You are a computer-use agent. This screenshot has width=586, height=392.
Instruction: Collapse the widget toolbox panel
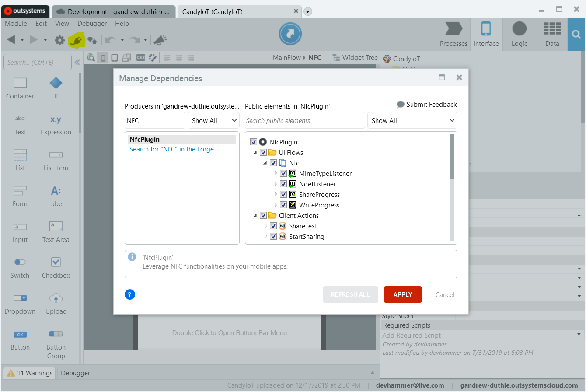click(x=77, y=62)
